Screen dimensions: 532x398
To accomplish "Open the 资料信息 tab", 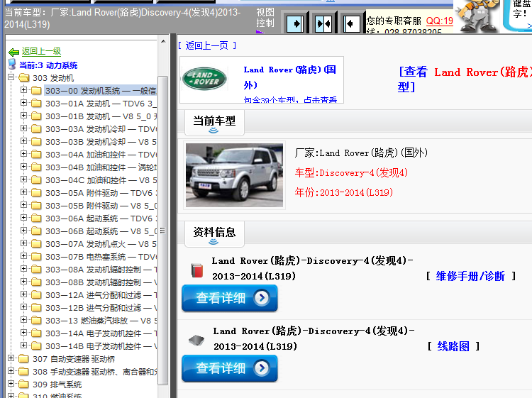I will click(x=214, y=234).
